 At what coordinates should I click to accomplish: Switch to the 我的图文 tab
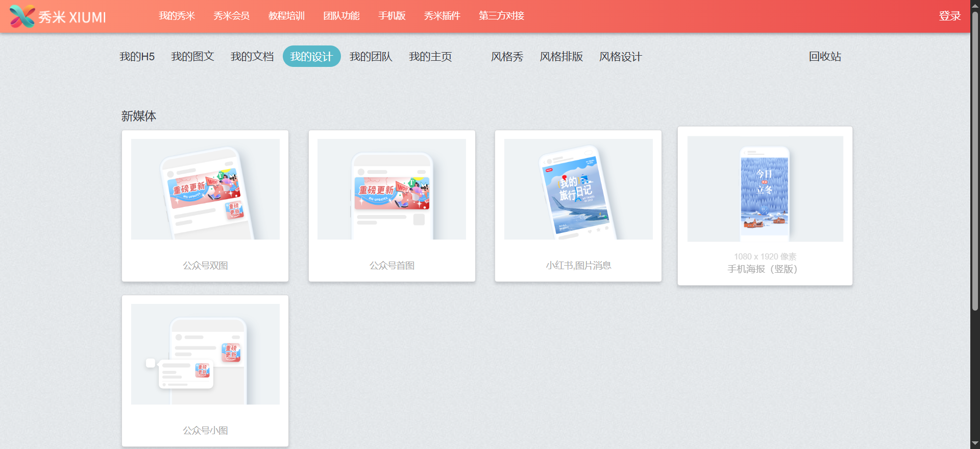click(192, 57)
